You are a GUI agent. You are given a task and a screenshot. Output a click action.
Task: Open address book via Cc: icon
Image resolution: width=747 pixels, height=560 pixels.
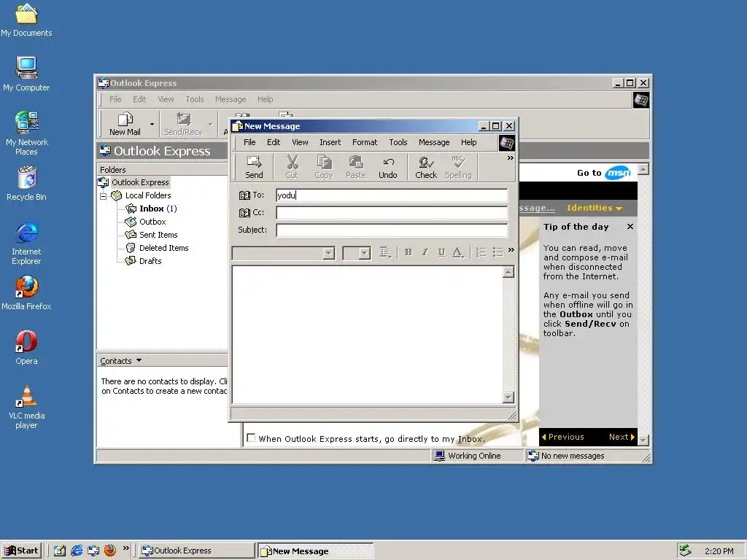coord(244,212)
